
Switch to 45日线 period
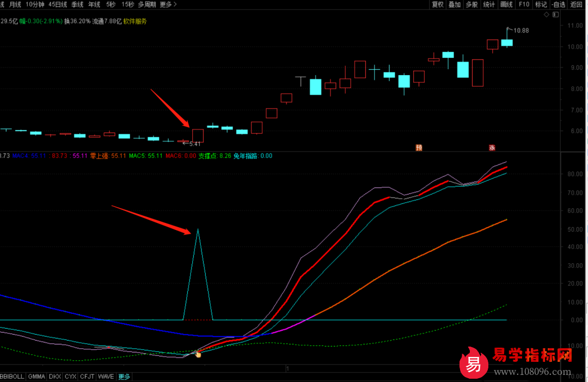pos(58,4)
